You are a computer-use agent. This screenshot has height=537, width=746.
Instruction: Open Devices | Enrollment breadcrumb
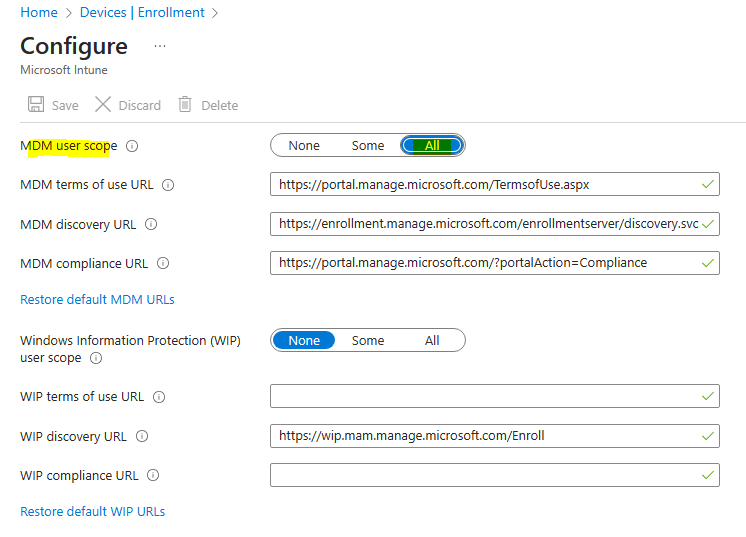point(142,12)
